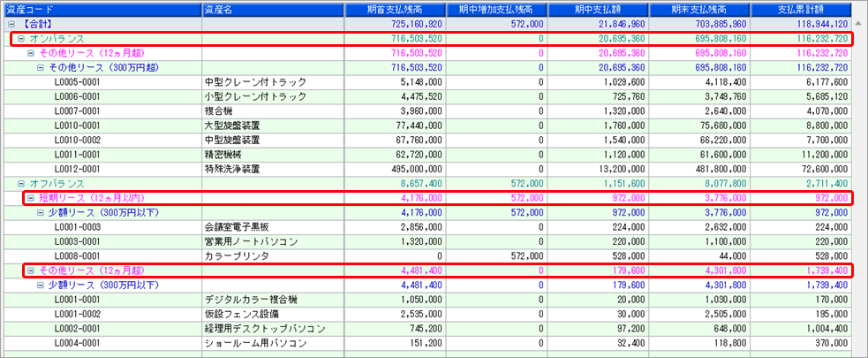
Task: Click total opening balance 725,160,920
Action: pyautogui.click(x=418, y=25)
